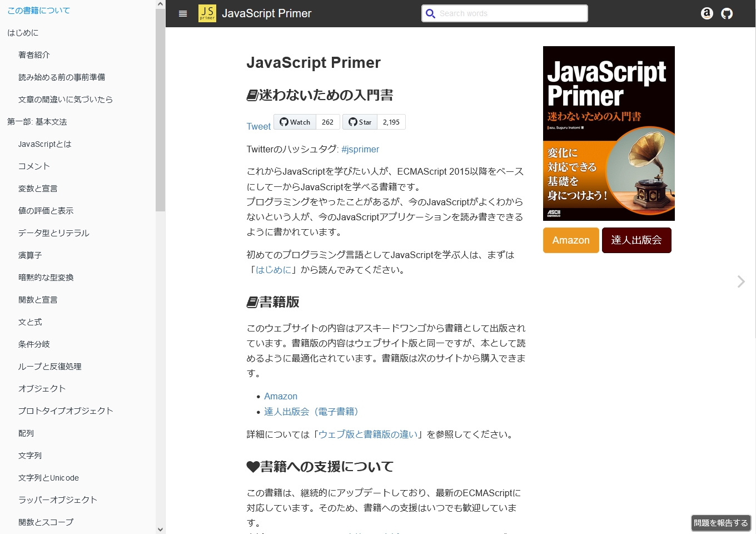Open 文字列とUnicode chapter

click(x=48, y=478)
